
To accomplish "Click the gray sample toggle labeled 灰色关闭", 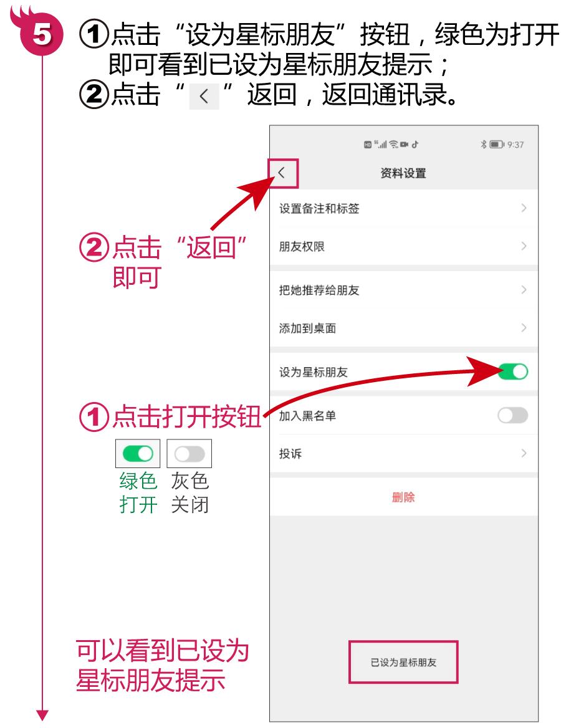I will (x=189, y=454).
